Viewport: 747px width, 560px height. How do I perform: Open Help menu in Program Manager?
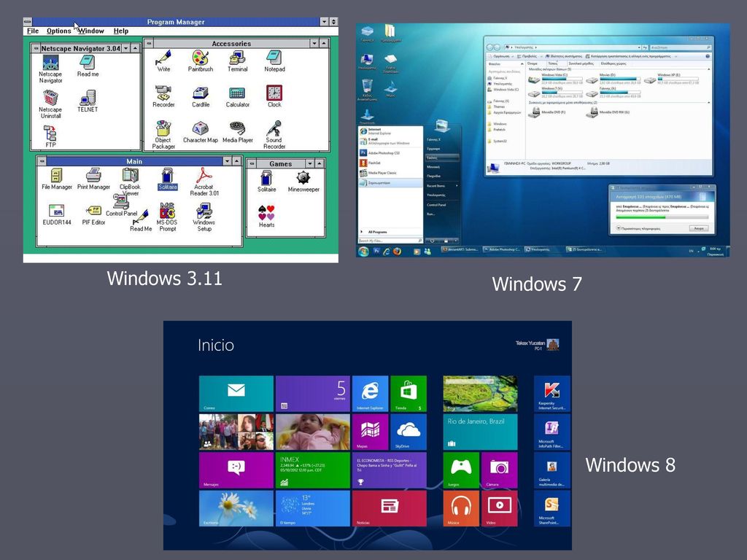pos(121,31)
